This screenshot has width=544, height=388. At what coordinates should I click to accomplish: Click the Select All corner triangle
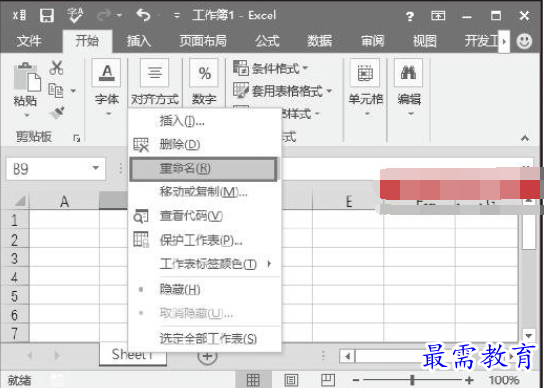(x=20, y=201)
